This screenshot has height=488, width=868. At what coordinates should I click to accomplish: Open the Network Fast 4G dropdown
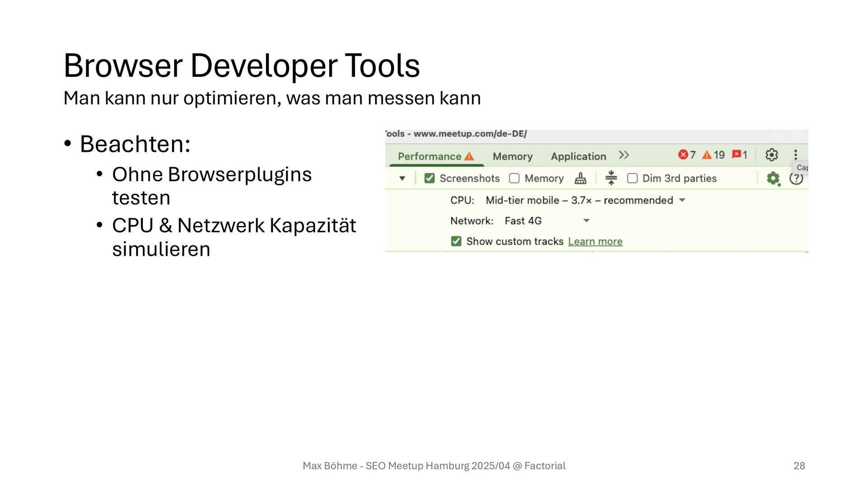547,221
